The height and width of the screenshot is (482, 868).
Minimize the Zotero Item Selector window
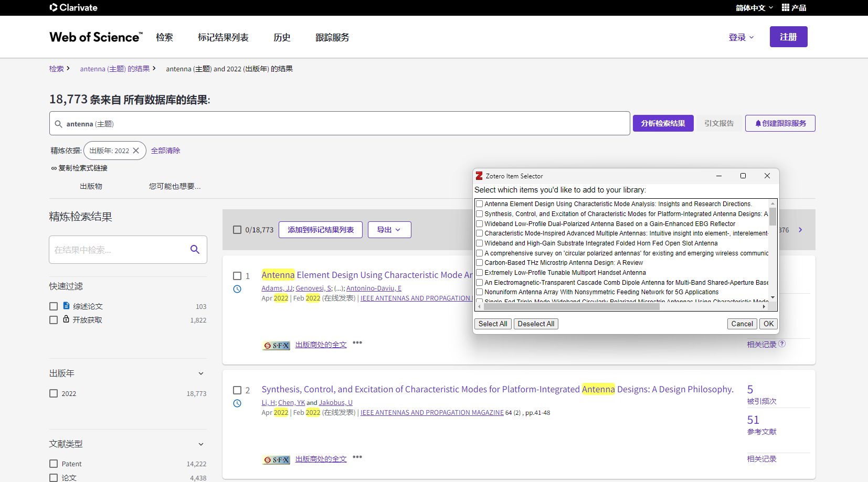[x=719, y=176]
